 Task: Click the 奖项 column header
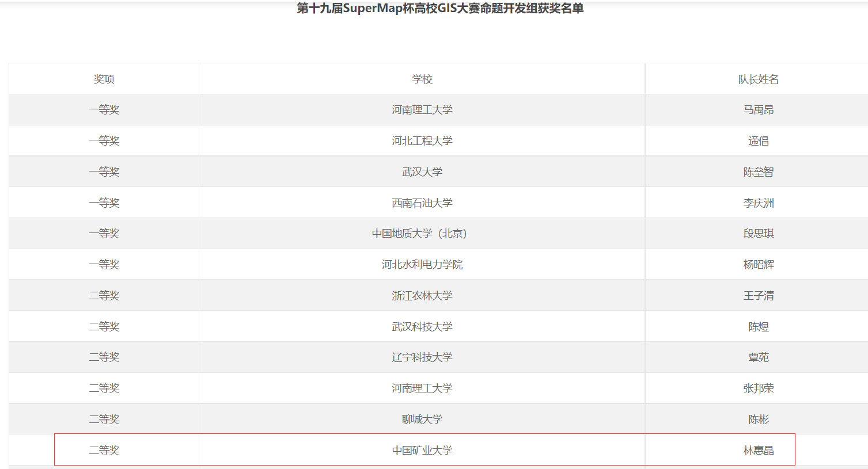(104, 79)
